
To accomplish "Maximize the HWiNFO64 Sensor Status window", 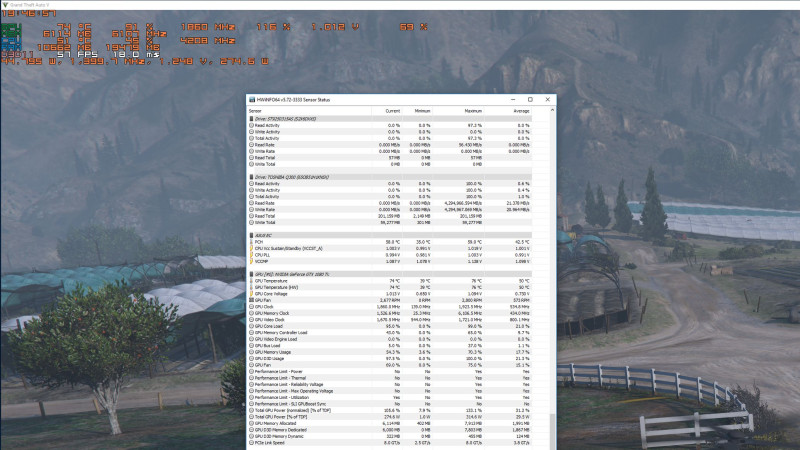I will [x=530, y=99].
